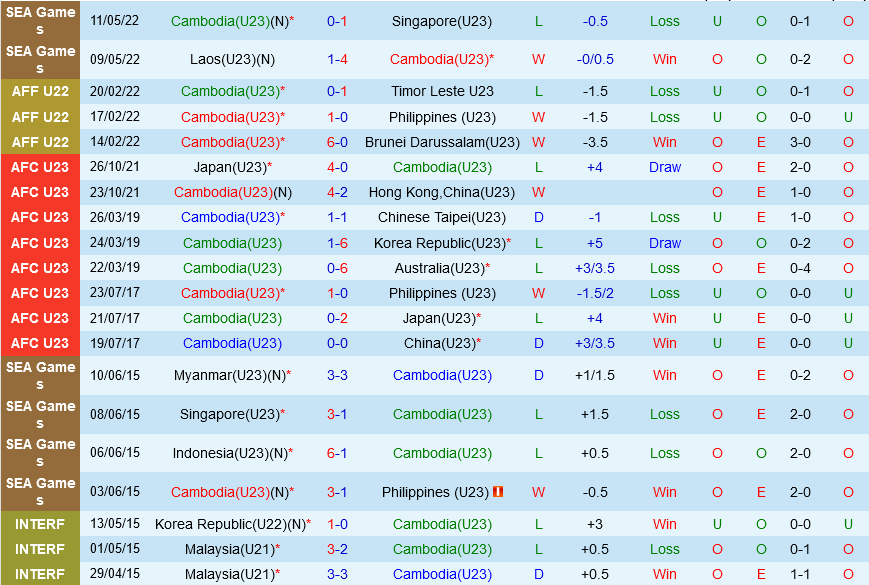Click the W result on 17/02/22

tap(538, 117)
